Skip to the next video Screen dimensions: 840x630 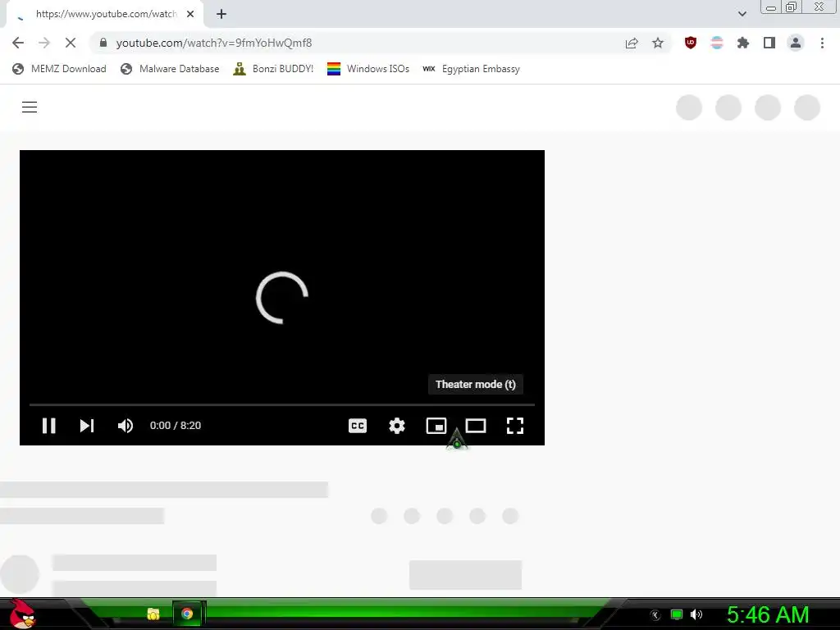[87, 426]
